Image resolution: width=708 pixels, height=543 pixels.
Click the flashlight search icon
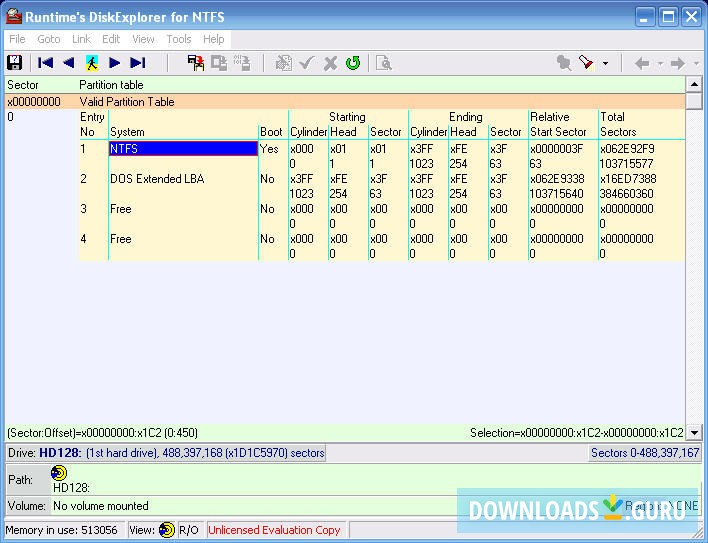(x=587, y=63)
